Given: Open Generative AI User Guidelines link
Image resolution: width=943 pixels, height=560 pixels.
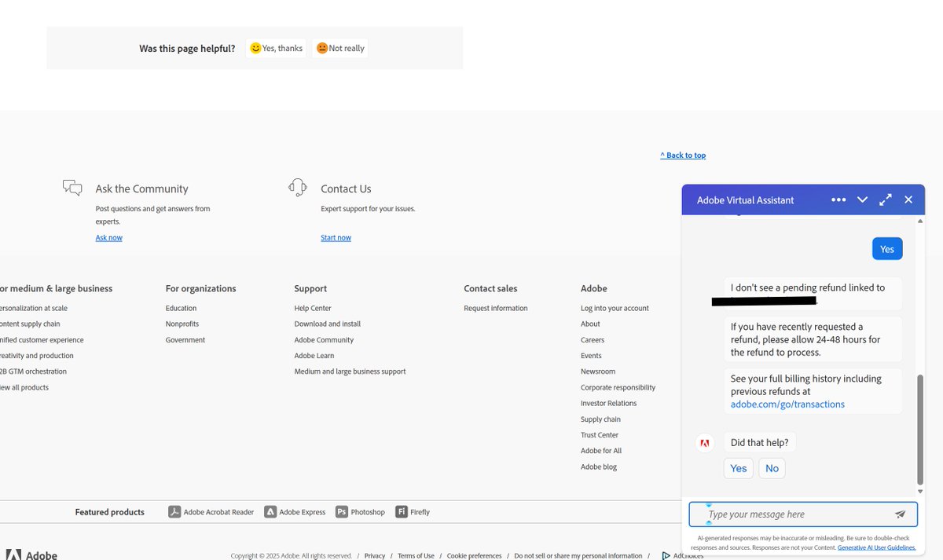Looking at the screenshot, I should tap(876, 547).
